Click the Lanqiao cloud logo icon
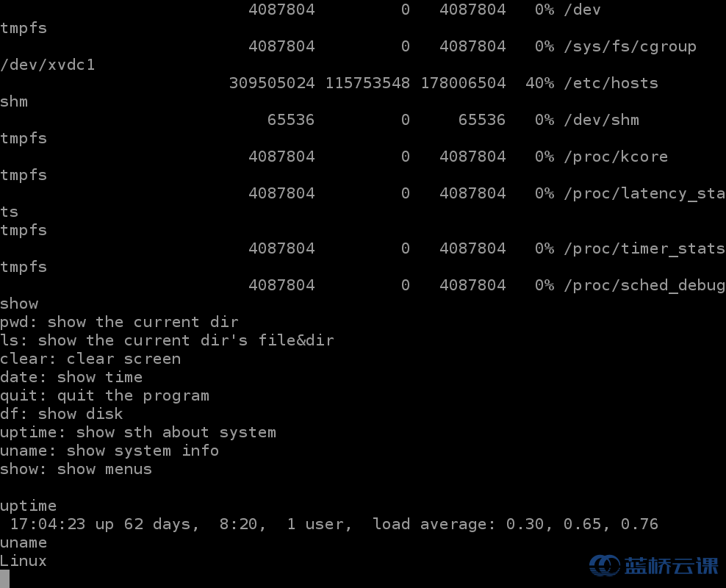The height and width of the screenshot is (588, 726). 604,565
